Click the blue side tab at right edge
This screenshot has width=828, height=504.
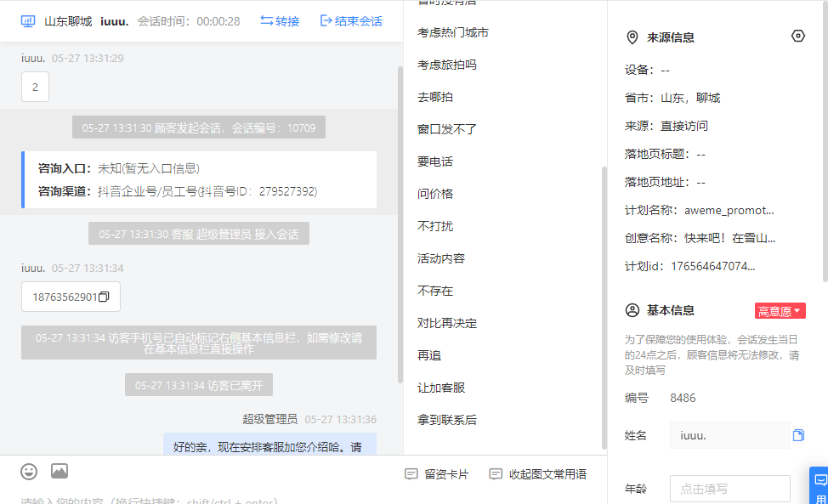point(819,485)
